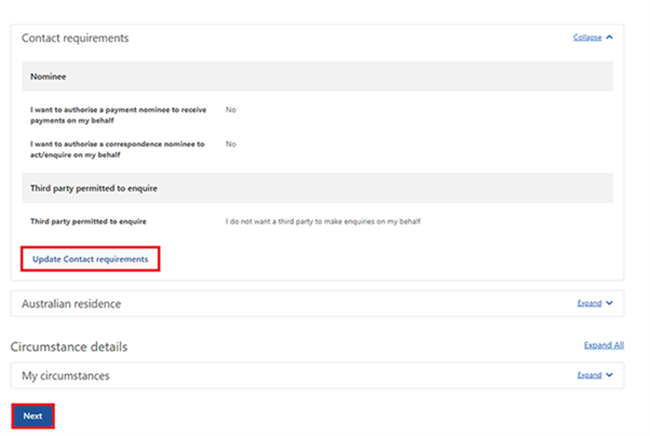Image resolution: width=650 pixels, height=436 pixels.
Task: Click the Next button
Action: [33, 416]
